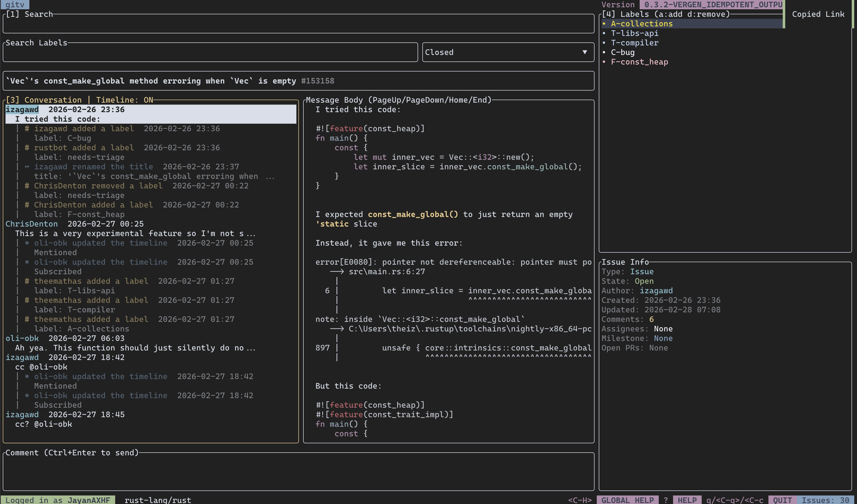The image size is (857, 504).
Task: Click the <C-H> keybind hint in status bar
Action: pos(580,500)
